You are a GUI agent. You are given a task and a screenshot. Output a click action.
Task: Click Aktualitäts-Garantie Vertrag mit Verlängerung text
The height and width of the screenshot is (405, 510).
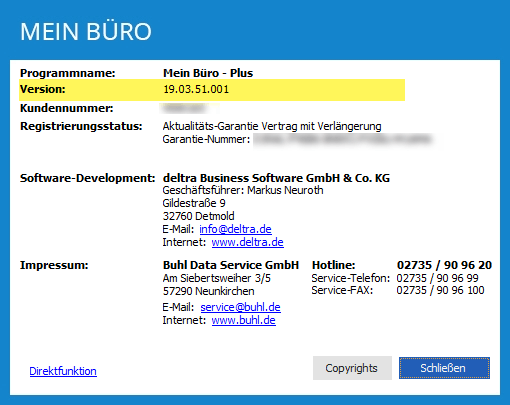click(272, 126)
